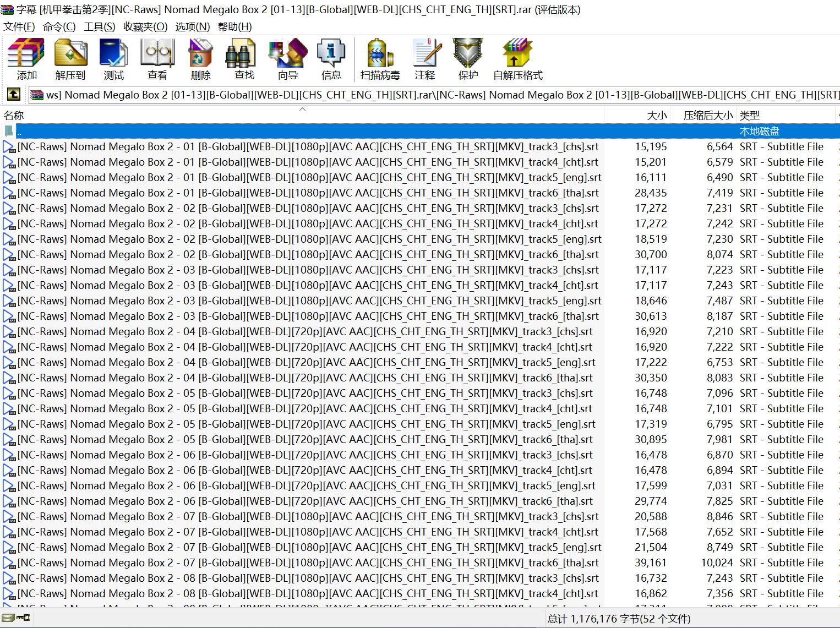The width and height of the screenshot is (840, 628).
Task: Click the size value 28,435
Action: 651,193
